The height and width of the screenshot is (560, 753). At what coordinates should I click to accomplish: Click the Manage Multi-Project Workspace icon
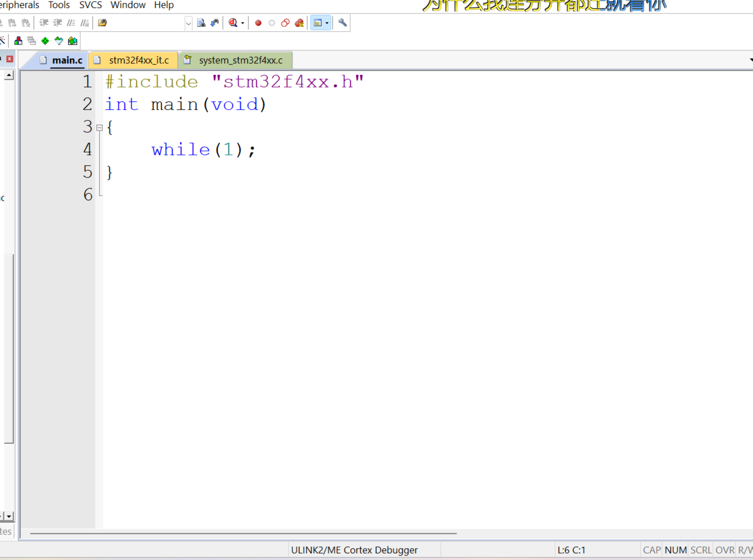point(32,41)
